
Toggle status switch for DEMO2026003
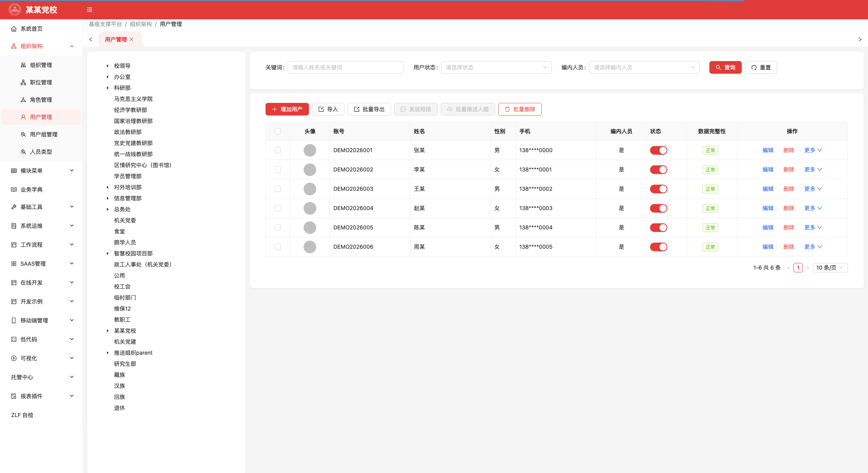pyautogui.click(x=658, y=189)
